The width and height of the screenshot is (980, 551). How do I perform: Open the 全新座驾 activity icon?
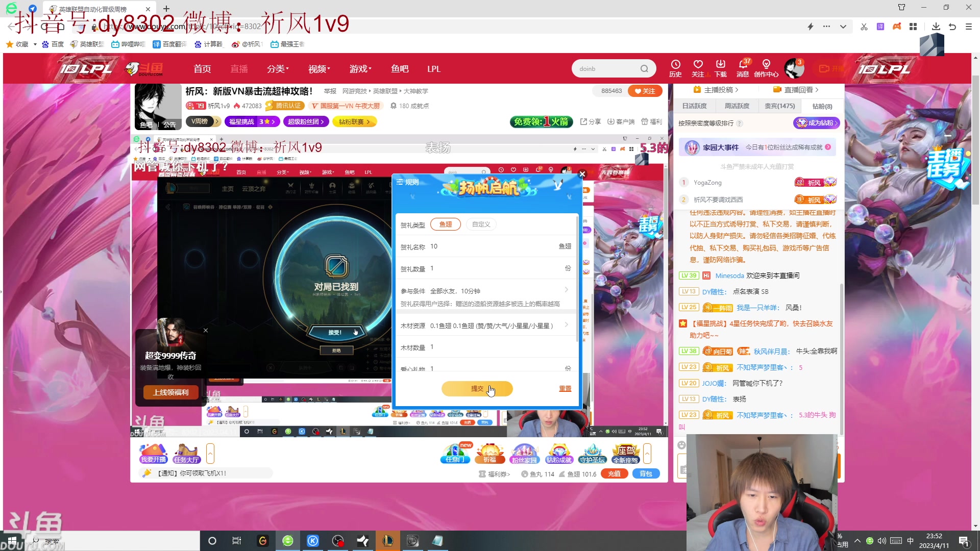coord(626,453)
